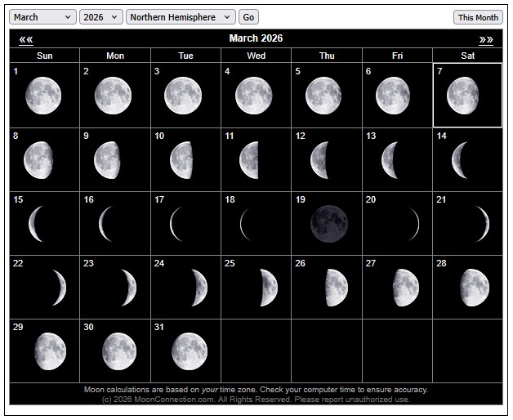Click the highlighted moon on March 7
The height and width of the screenshot is (420, 513).
463,96
